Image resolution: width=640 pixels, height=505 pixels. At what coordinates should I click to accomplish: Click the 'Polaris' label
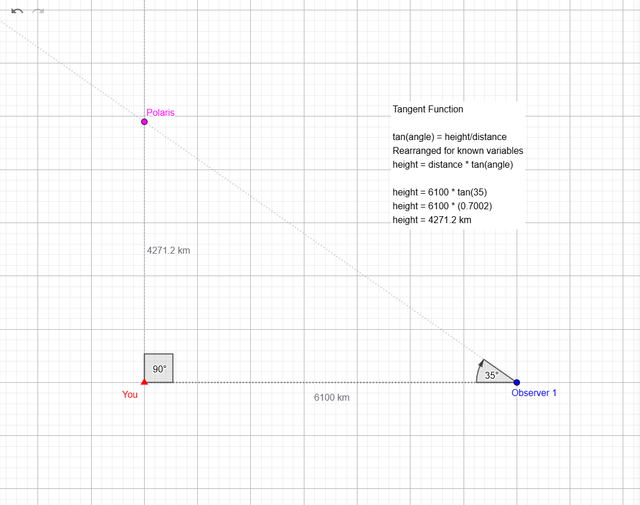160,113
